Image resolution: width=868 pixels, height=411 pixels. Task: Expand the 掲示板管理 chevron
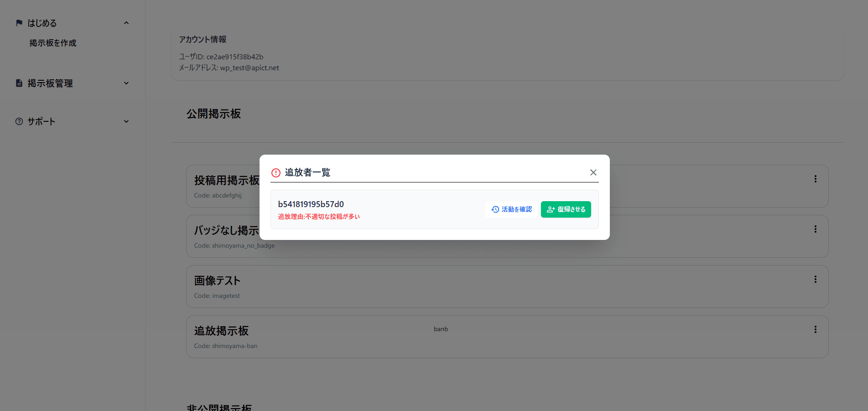(x=126, y=83)
